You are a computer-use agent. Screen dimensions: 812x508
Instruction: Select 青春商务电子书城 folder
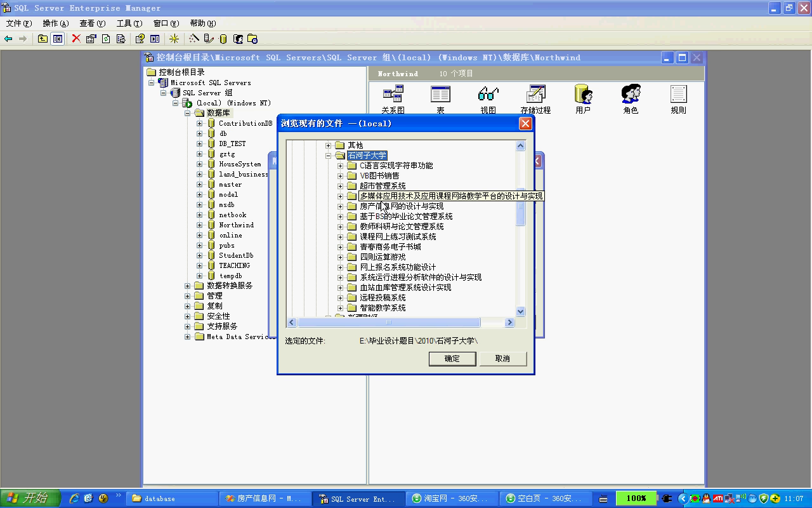click(390, 247)
